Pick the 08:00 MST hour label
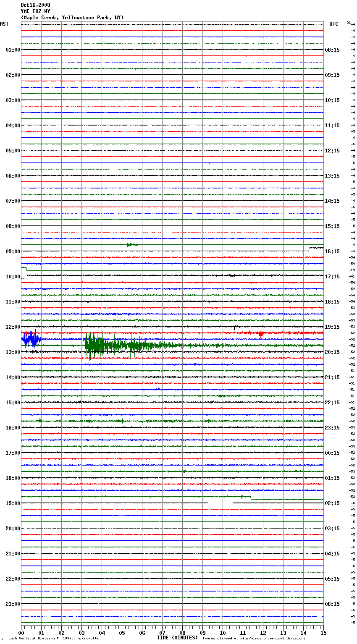This screenshot has width=357, height=644. 13,226
